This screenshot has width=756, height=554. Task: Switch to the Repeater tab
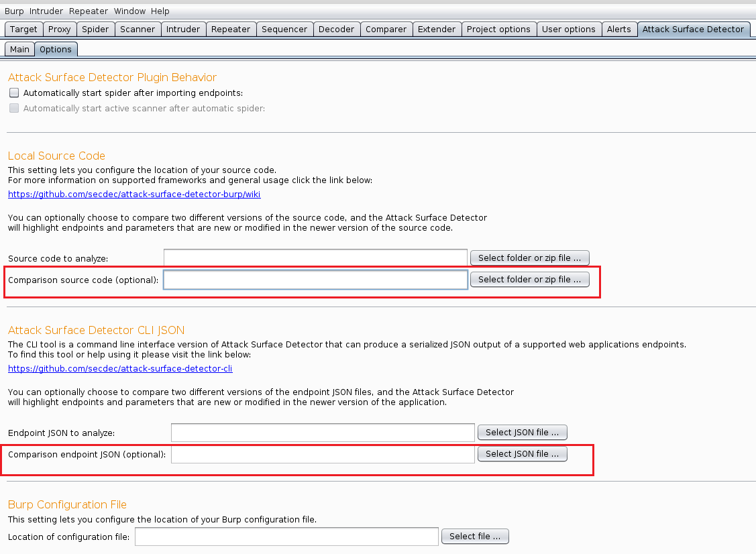[x=231, y=30]
